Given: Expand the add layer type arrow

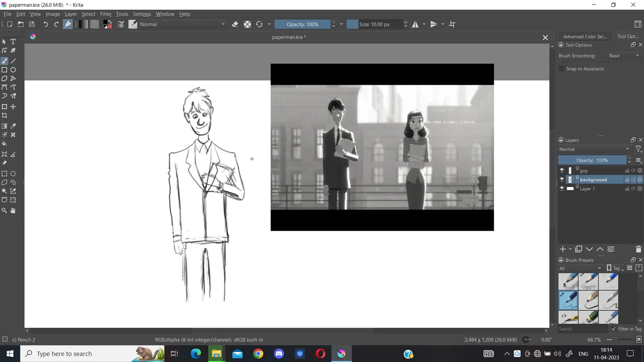Looking at the screenshot, I should [570, 249].
